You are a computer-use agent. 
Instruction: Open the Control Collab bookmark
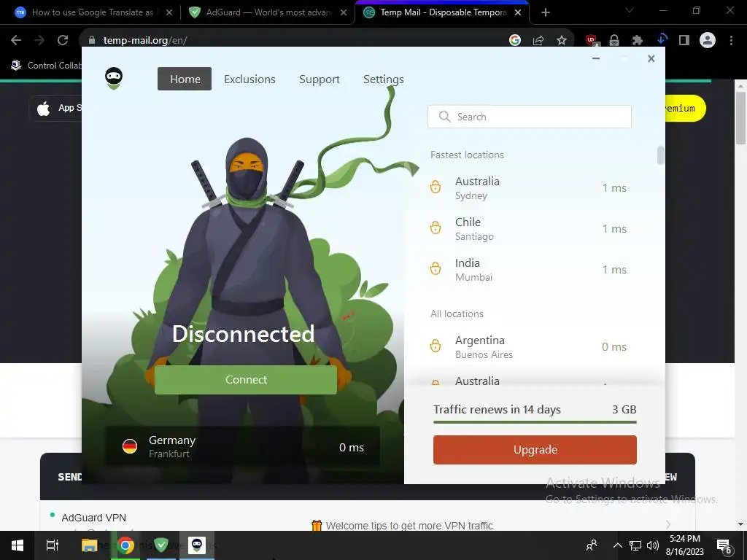coord(46,65)
